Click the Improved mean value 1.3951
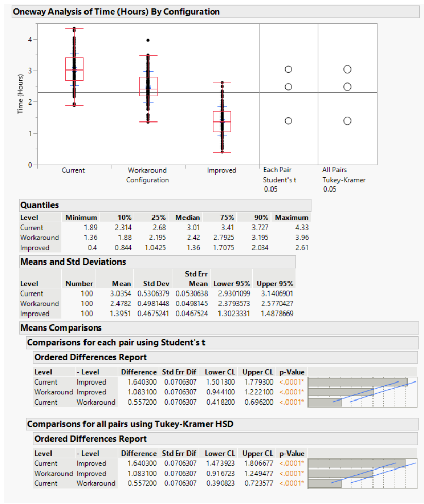424x504 pixels. pyautogui.click(x=121, y=314)
